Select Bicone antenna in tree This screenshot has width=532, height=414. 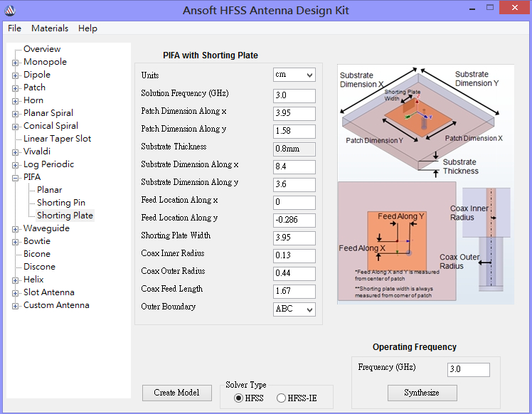click(x=37, y=254)
